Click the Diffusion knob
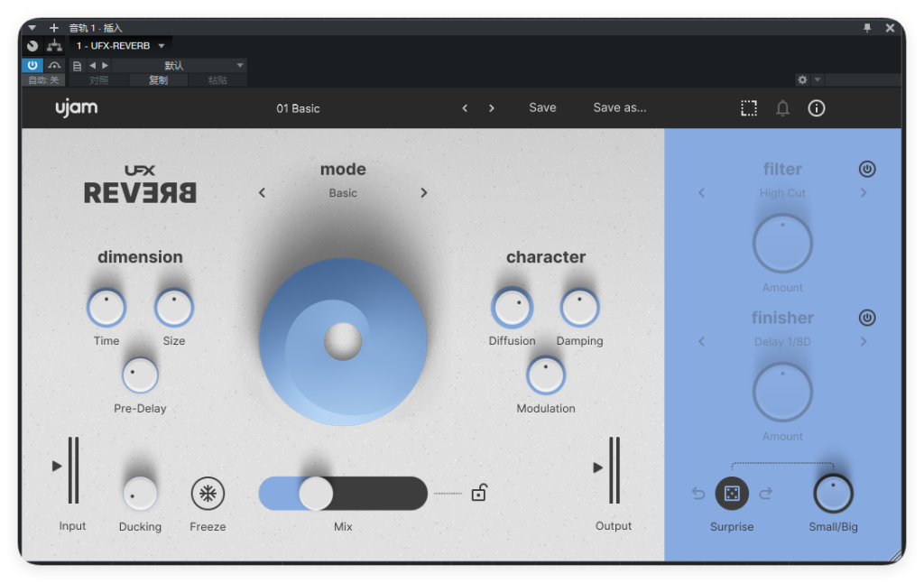Image resolution: width=924 pixels, height=583 pixels. [x=513, y=307]
